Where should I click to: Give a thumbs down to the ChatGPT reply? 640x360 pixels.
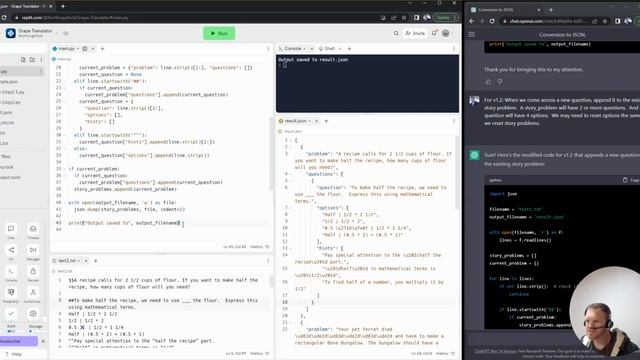(x=500, y=82)
